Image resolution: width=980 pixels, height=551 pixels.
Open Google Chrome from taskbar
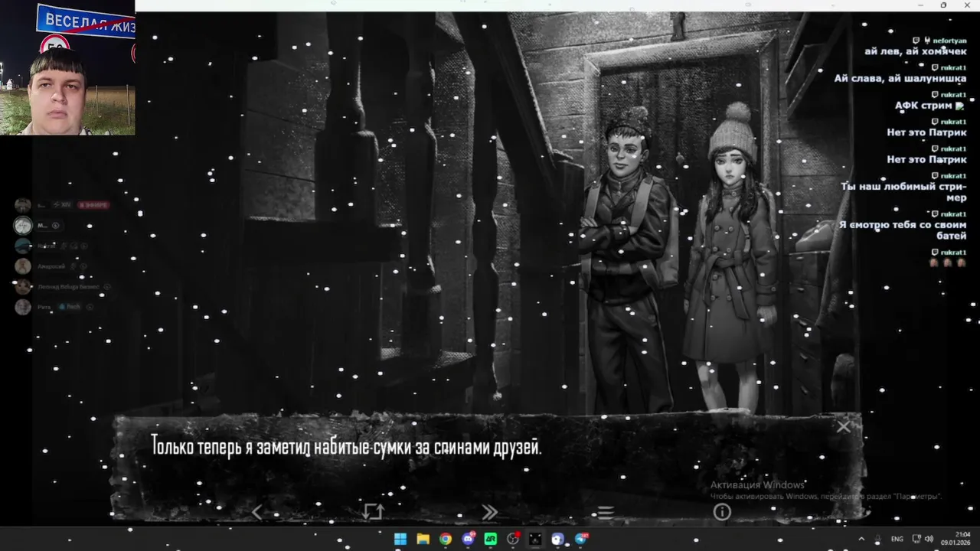(x=446, y=539)
